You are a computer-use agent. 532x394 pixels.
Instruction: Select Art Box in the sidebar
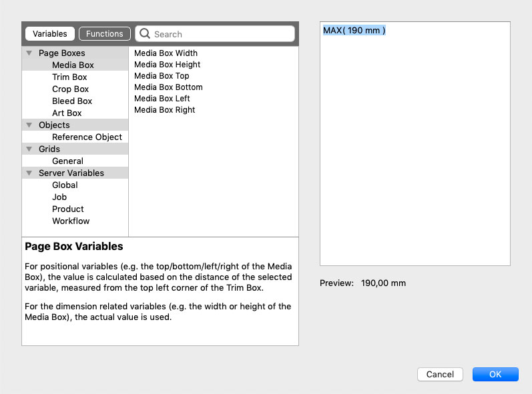[x=67, y=113]
